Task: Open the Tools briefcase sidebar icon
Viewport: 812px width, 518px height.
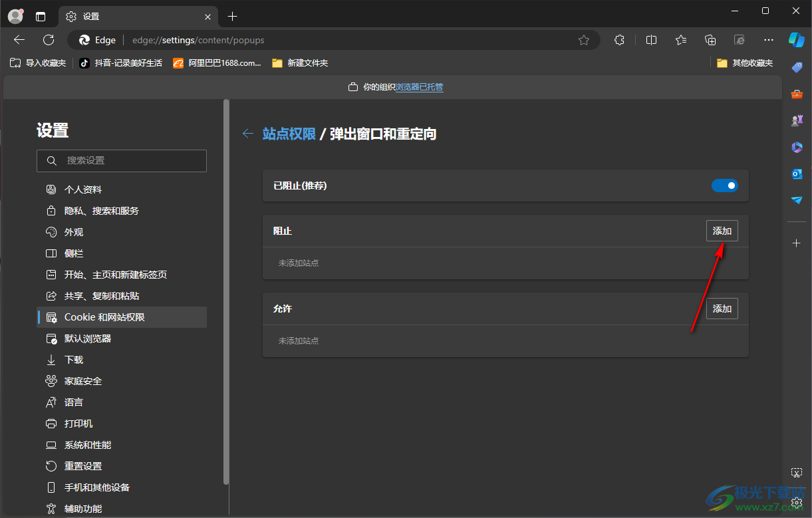Action: [797, 94]
